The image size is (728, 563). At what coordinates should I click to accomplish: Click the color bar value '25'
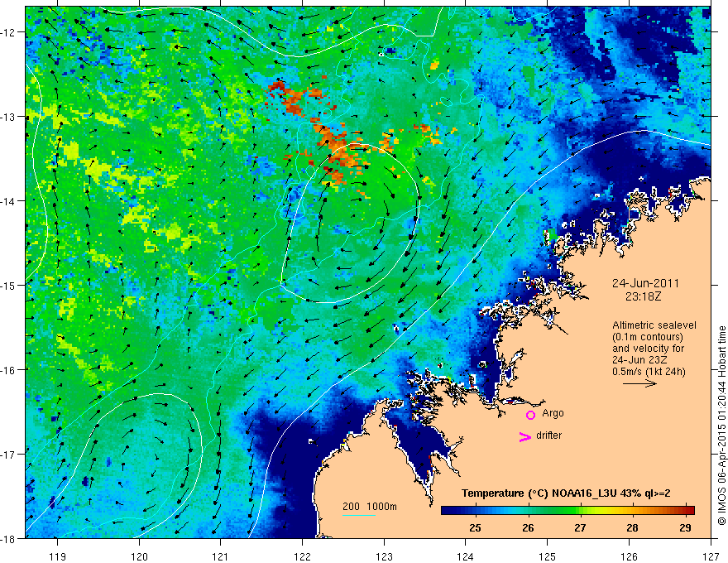pyautogui.click(x=475, y=527)
